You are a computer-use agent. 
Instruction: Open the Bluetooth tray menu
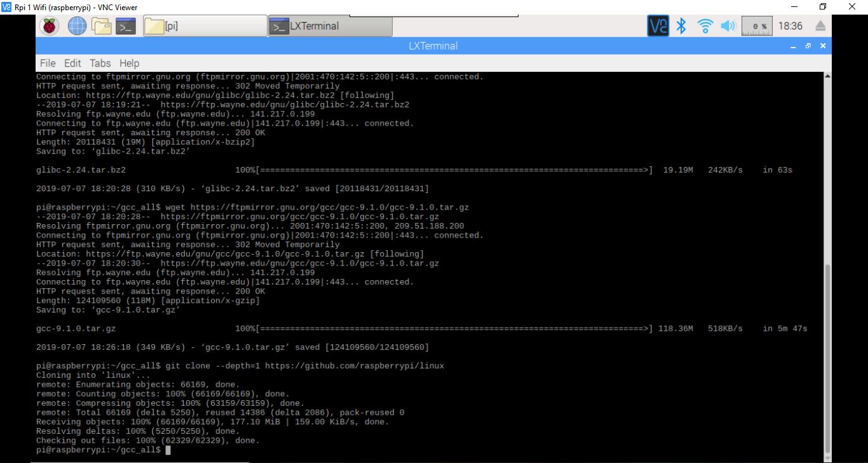point(681,26)
